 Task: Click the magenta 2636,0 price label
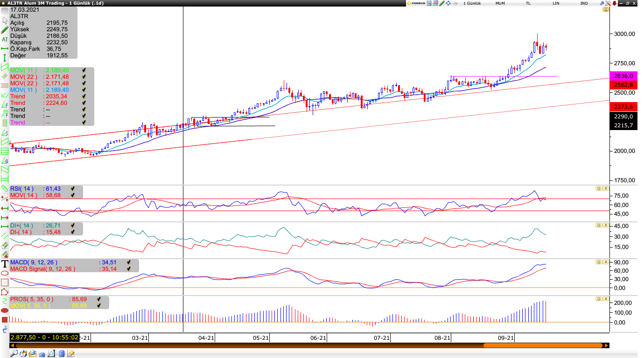623,76
